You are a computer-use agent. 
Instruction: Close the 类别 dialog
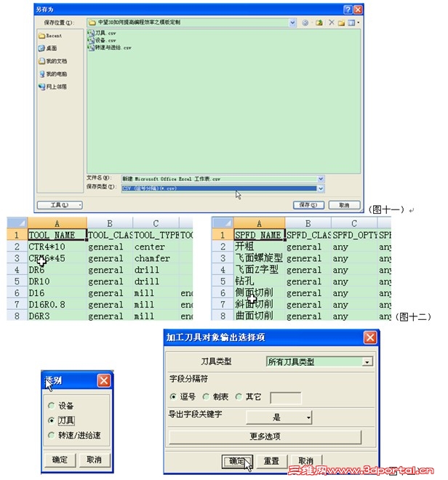click(104, 380)
